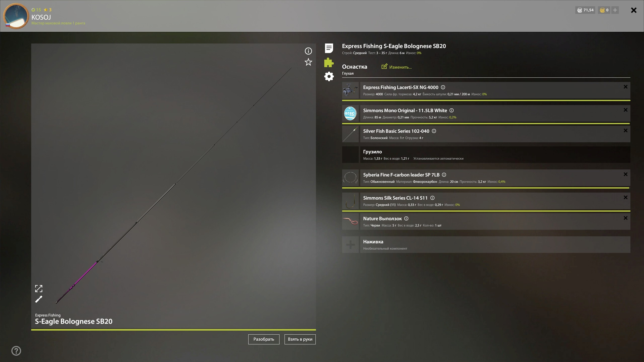Click the rod info icon in preview
This screenshot has height=362, width=644.
coord(308,51)
